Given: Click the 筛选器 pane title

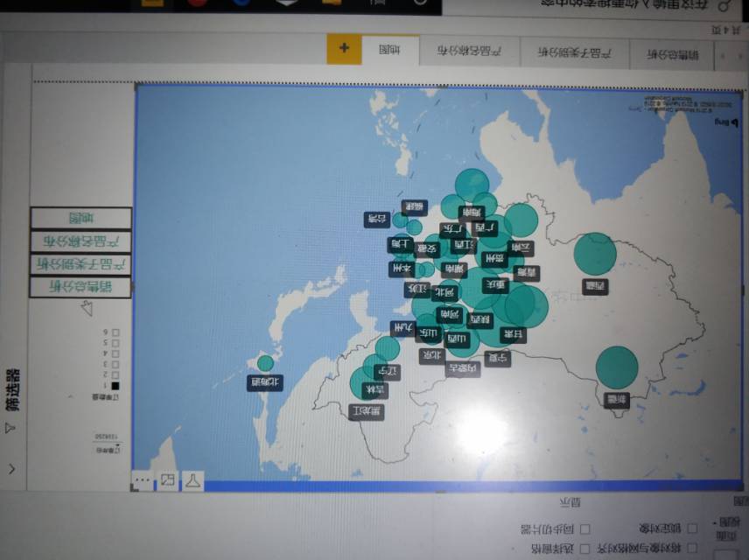Looking at the screenshot, I should click(x=12, y=390).
